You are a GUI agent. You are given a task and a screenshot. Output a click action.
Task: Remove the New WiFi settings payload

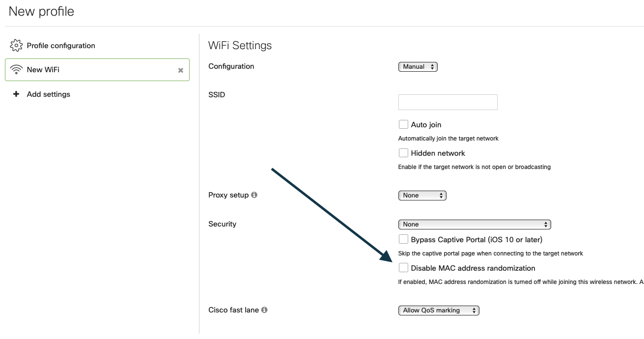point(180,70)
